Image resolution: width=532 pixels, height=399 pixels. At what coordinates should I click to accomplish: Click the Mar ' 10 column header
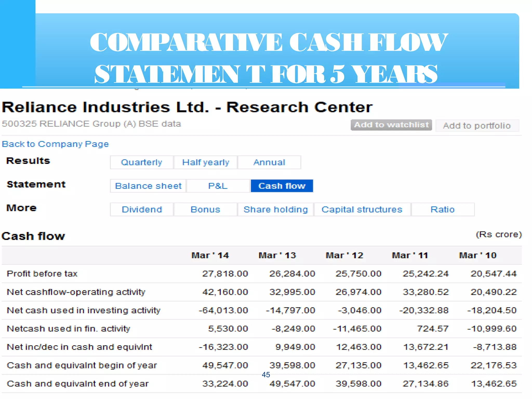pyautogui.click(x=478, y=255)
